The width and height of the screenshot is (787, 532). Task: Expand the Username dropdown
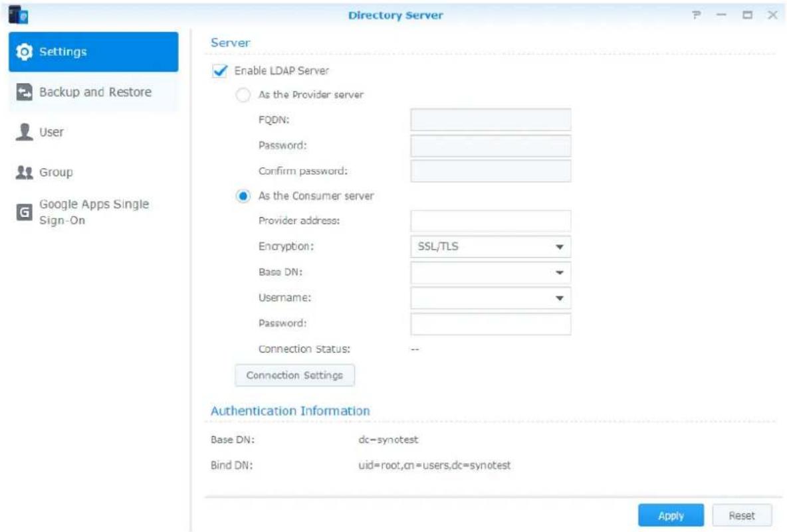coord(491,298)
